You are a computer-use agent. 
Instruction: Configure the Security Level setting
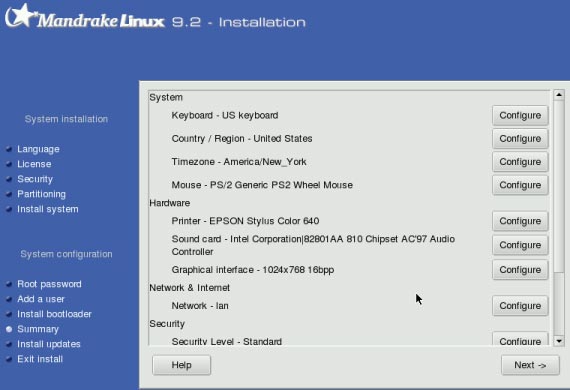point(520,339)
